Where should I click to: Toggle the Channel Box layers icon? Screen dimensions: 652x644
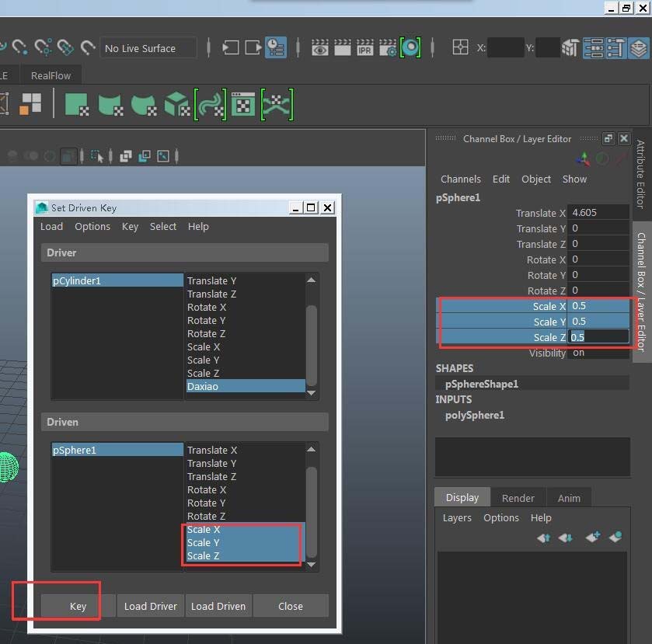[638, 48]
